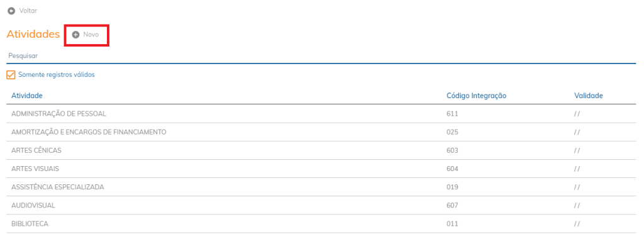Click integration code 019 cell
This screenshot has width=644, height=234.
452,187
